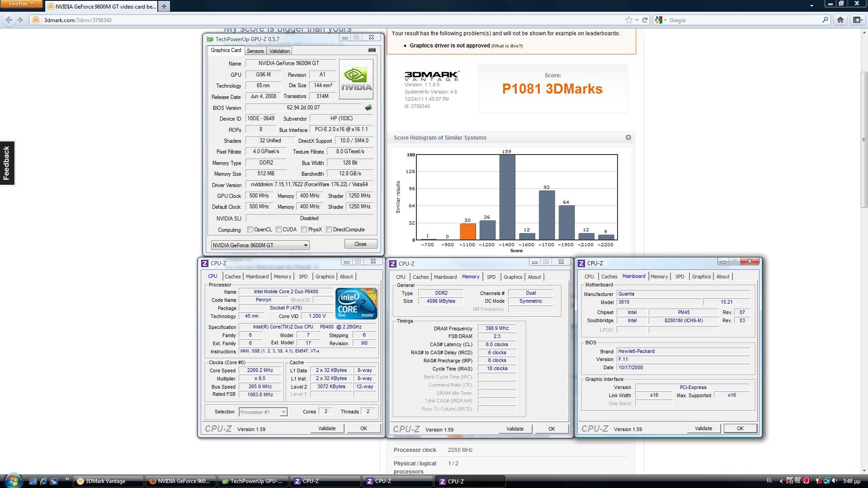This screenshot has width=868, height=488.
Task: Open the Firefox home page icon
Action: [x=840, y=20]
